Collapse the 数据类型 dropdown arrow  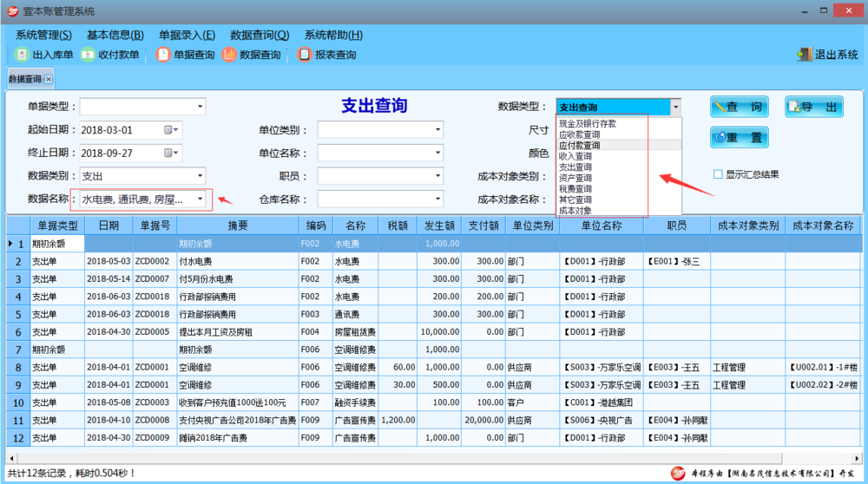pos(675,107)
